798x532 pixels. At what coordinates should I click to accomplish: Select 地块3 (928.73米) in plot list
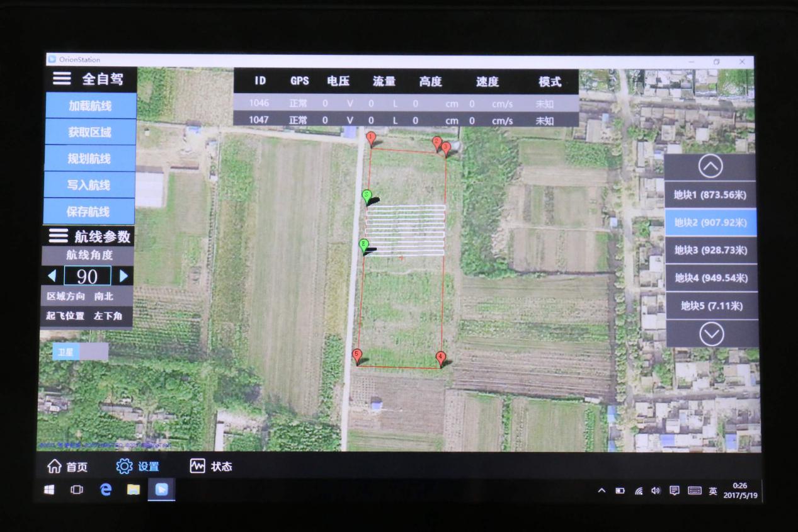710,250
